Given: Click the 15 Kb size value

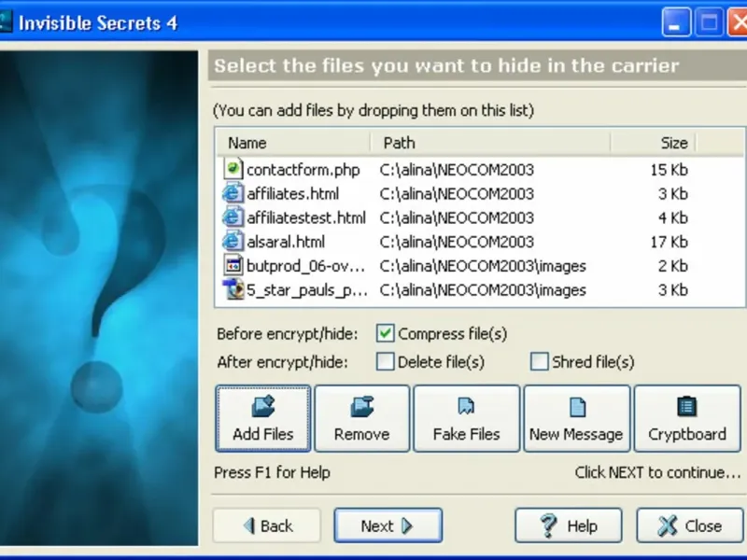Looking at the screenshot, I should click(669, 170).
